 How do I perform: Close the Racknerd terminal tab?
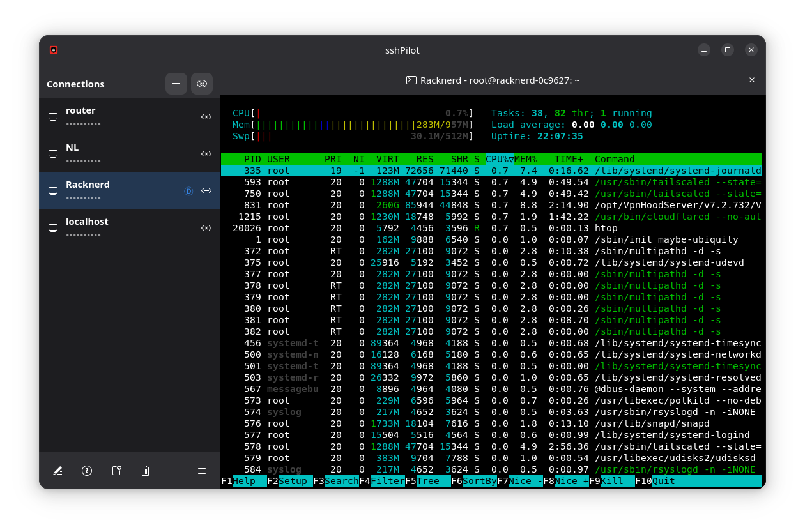pos(752,80)
